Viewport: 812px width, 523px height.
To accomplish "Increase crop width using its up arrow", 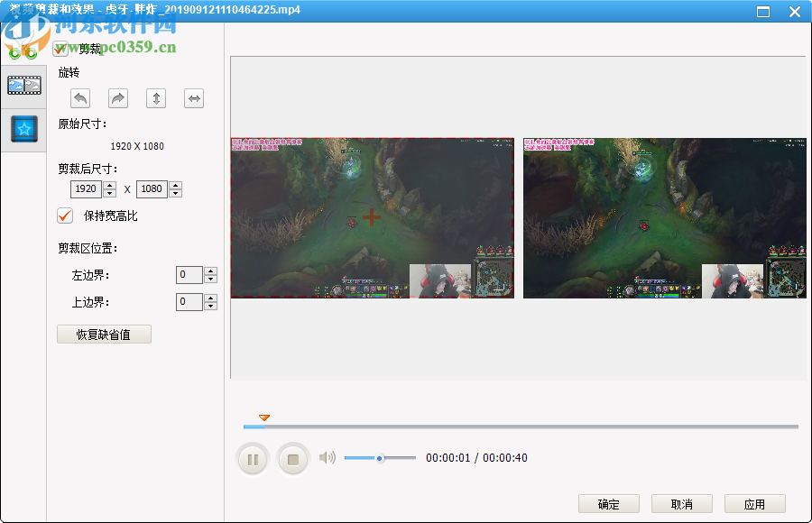I will click(x=108, y=185).
